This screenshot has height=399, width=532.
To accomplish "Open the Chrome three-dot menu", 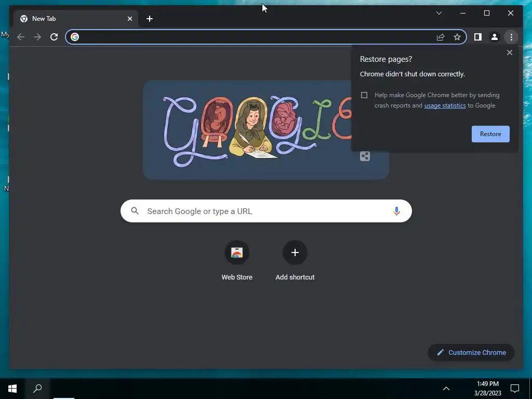I will (511, 37).
